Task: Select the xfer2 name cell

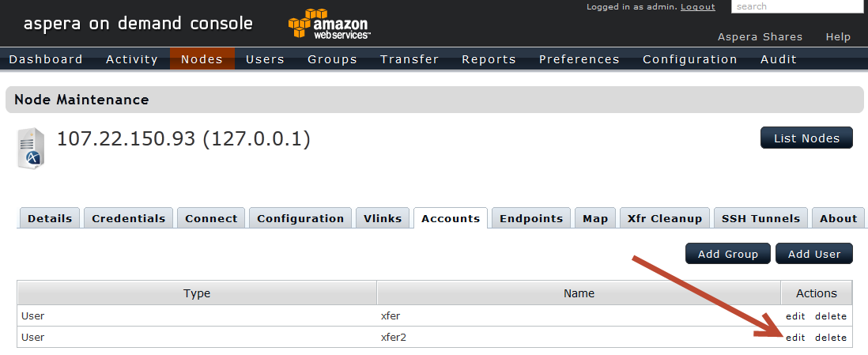Action: pos(579,338)
